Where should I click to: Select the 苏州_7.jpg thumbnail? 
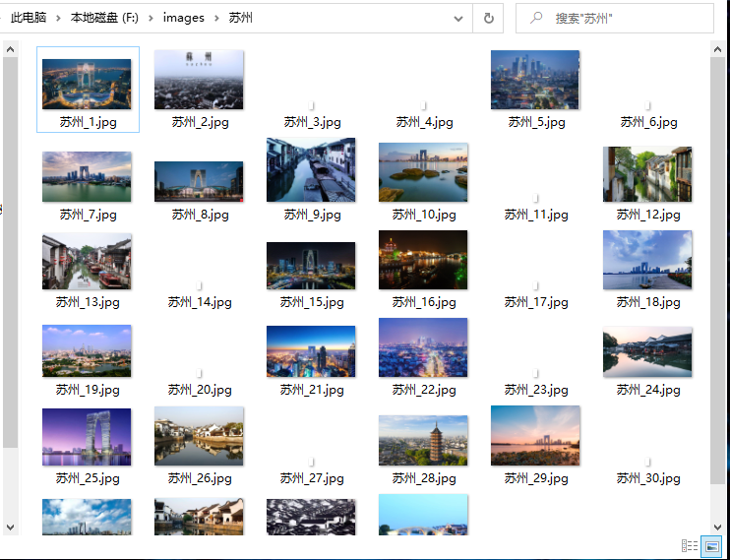(x=87, y=176)
